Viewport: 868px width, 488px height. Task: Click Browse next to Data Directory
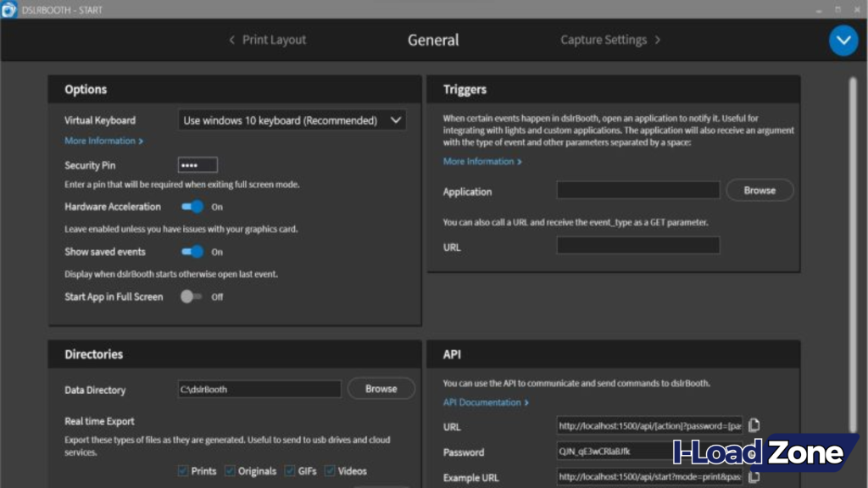(x=381, y=388)
